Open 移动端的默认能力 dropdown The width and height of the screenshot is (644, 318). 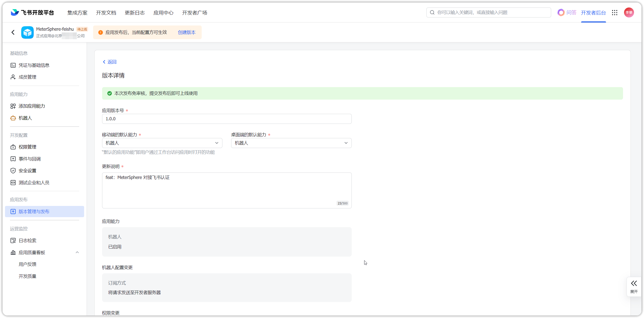point(162,143)
